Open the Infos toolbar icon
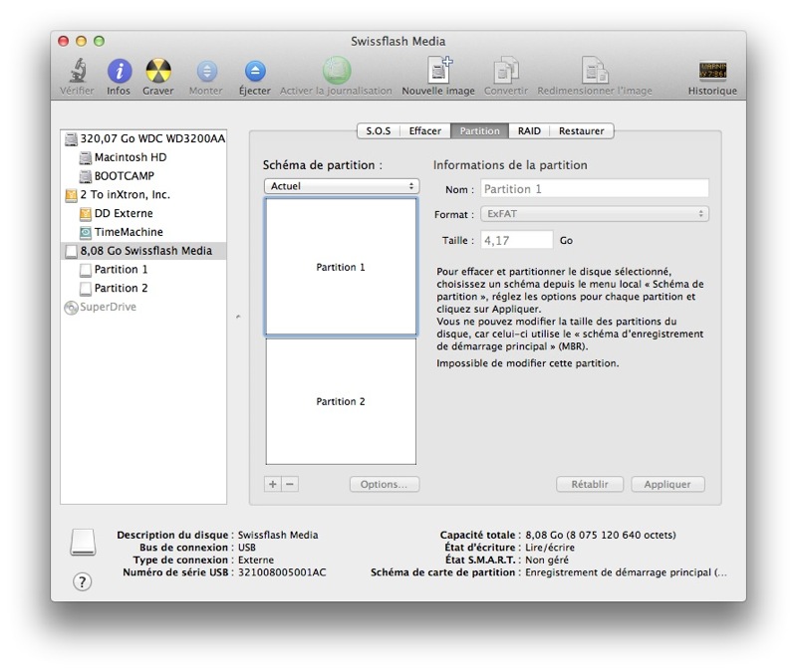The width and height of the screenshot is (797, 672). click(119, 72)
